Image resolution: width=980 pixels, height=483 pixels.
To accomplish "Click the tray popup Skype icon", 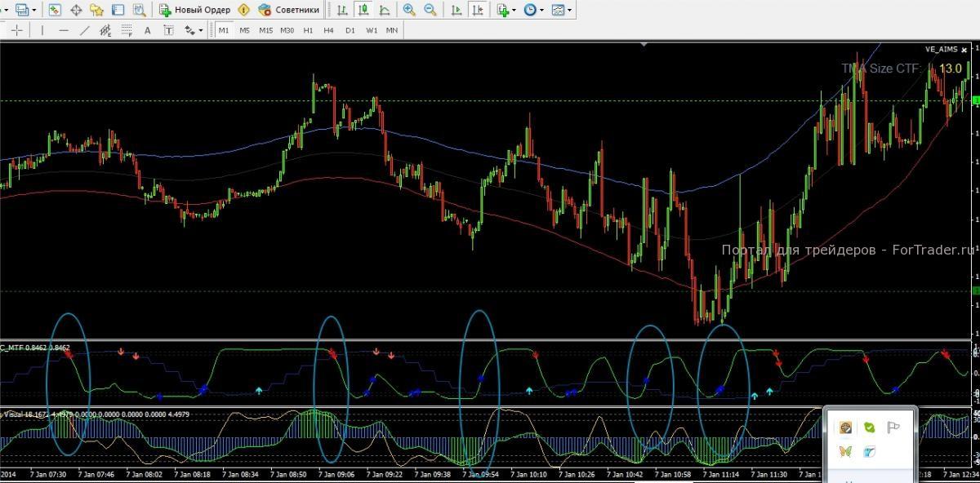I will point(870,428).
